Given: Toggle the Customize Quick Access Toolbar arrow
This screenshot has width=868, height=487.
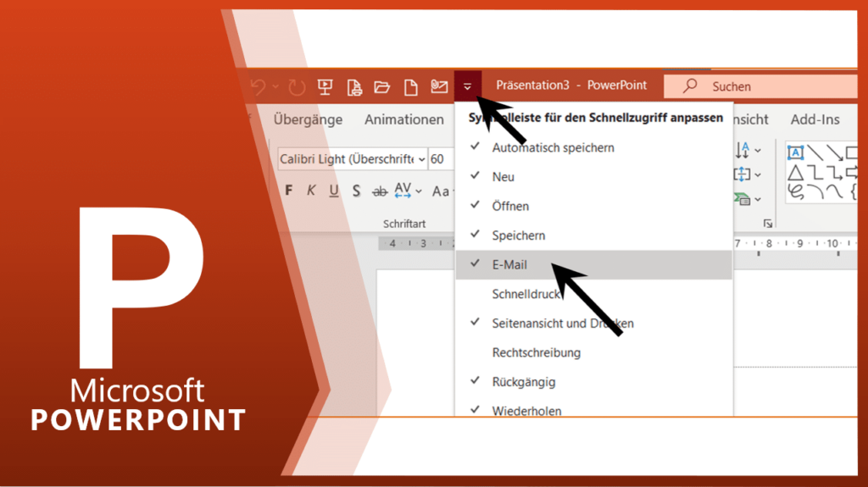Looking at the screenshot, I should (x=468, y=86).
